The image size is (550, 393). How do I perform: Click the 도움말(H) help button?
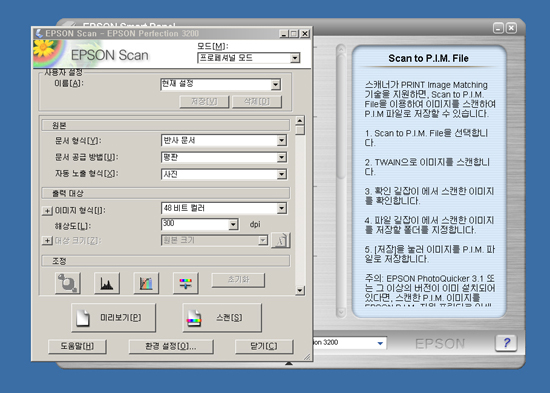77,346
